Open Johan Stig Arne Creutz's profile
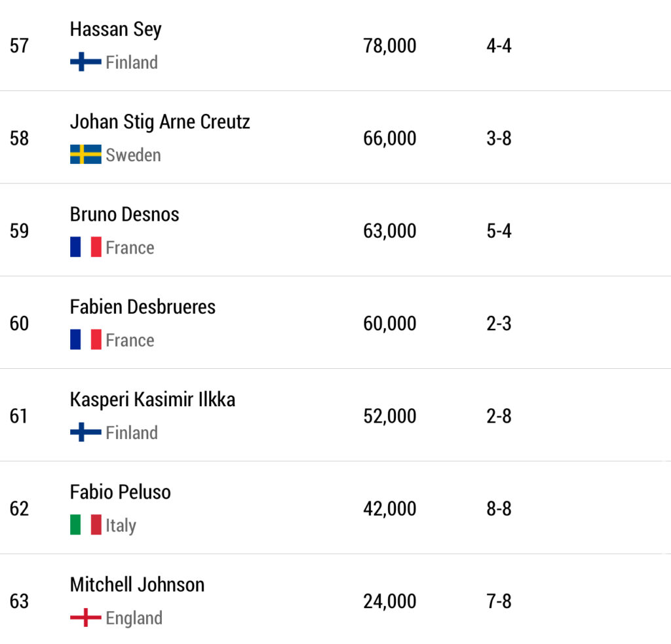 point(160,122)
